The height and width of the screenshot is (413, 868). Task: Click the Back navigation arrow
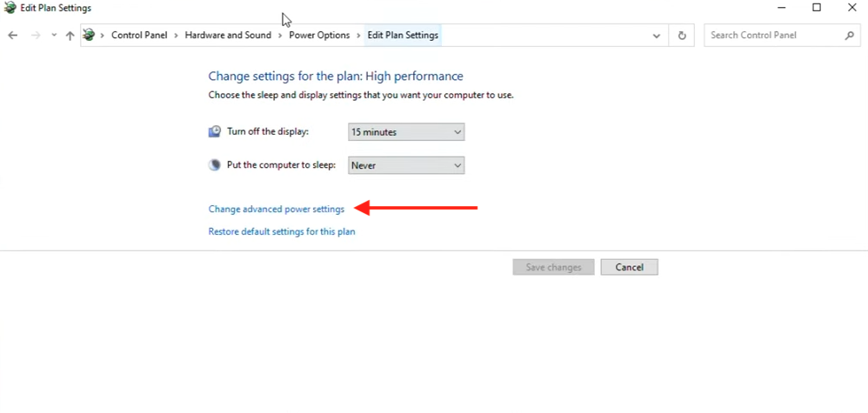point(12,36)
